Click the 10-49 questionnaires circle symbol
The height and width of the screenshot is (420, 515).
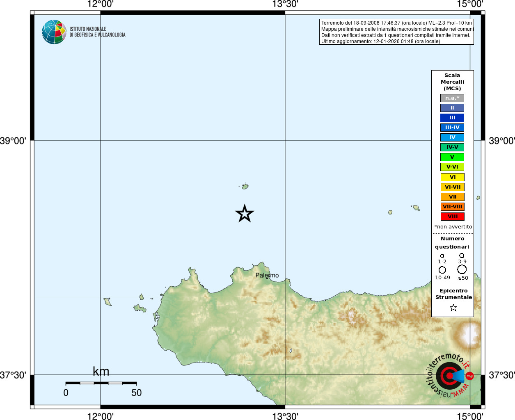pos(442,270)
